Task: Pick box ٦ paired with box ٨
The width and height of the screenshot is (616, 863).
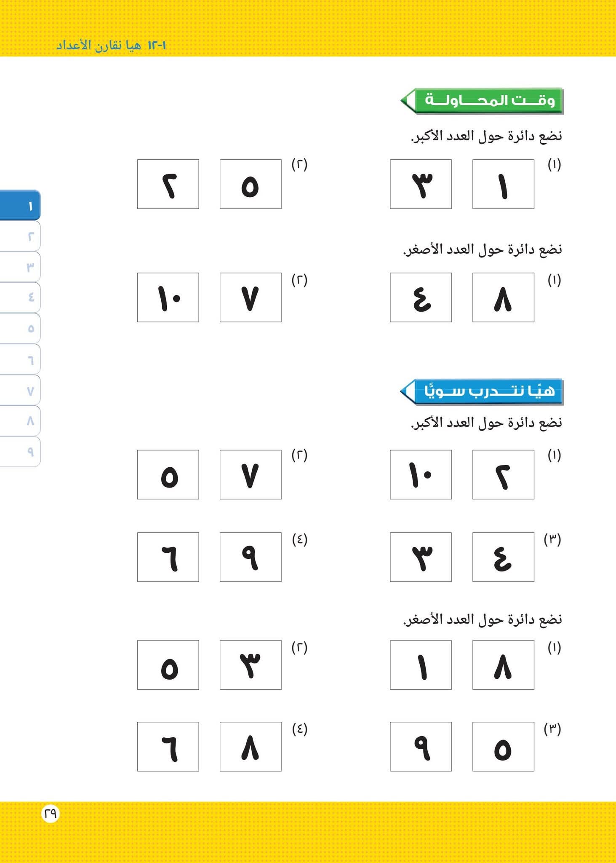Action: (168, 747)
